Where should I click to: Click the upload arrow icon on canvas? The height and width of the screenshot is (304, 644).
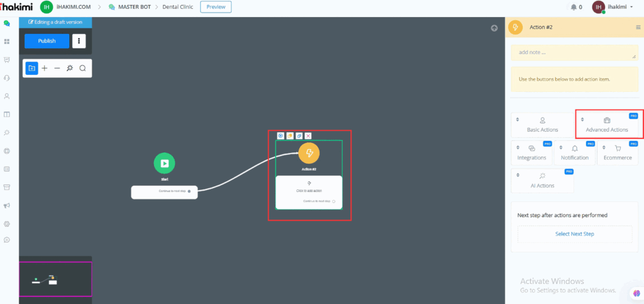pyautogui.click(x=494, y=28)
